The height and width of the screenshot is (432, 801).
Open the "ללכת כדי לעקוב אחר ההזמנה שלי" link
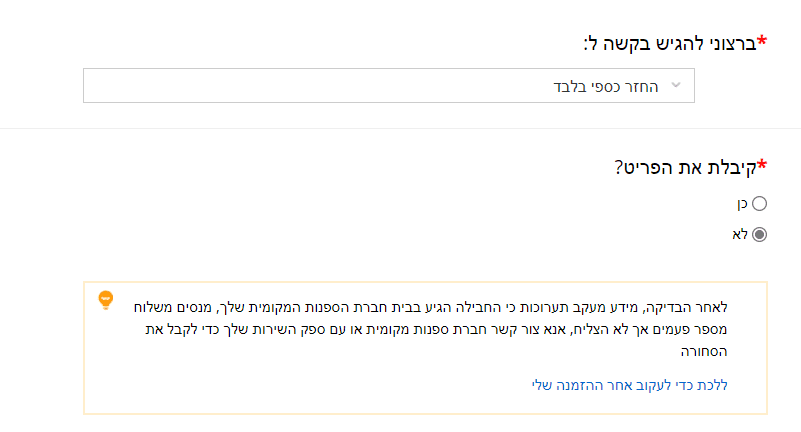click(630, 384)
